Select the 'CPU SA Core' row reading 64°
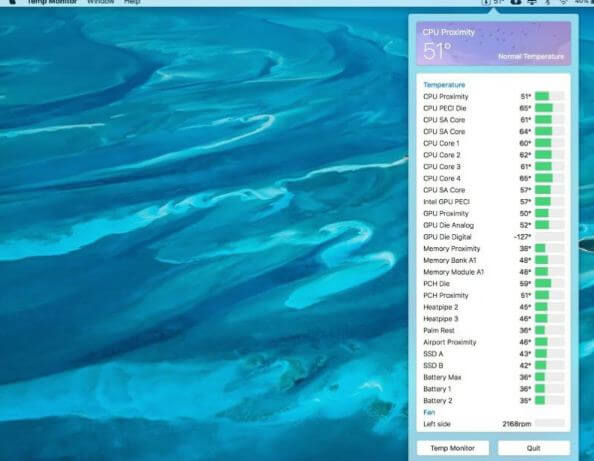This screenshot has height=461, width=594. pos(494,131)
